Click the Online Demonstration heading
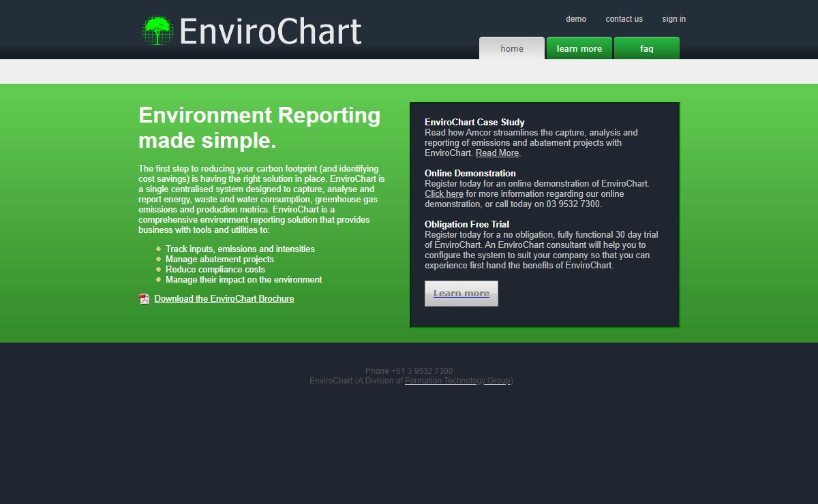Screen dimensions: 818x504 (470, 173)
